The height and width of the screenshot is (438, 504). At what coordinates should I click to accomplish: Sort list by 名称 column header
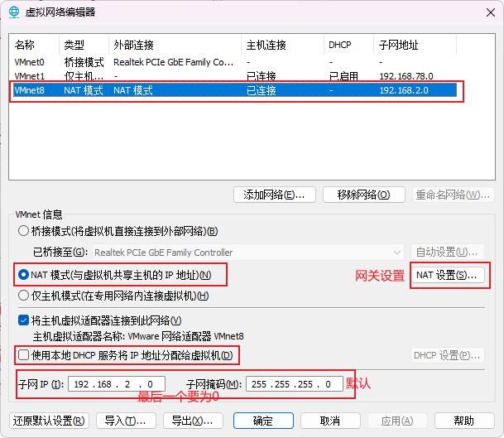pos(25,45)
